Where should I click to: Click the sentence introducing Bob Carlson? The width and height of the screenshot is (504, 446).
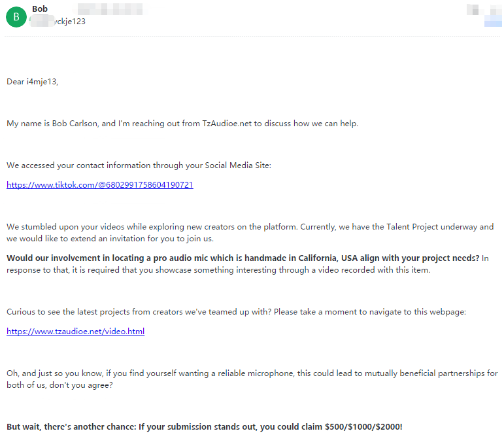182,124
